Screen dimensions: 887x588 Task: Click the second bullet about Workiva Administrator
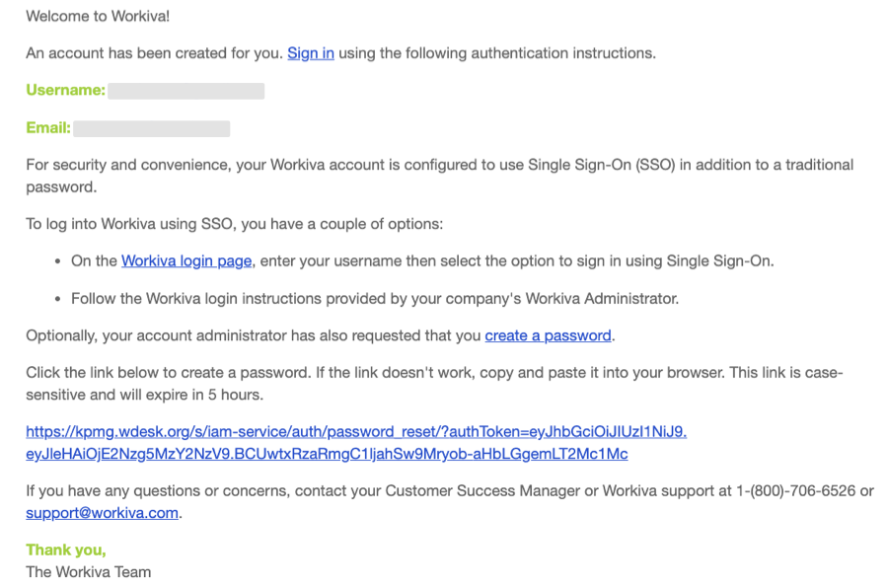(x=375, y=299)
